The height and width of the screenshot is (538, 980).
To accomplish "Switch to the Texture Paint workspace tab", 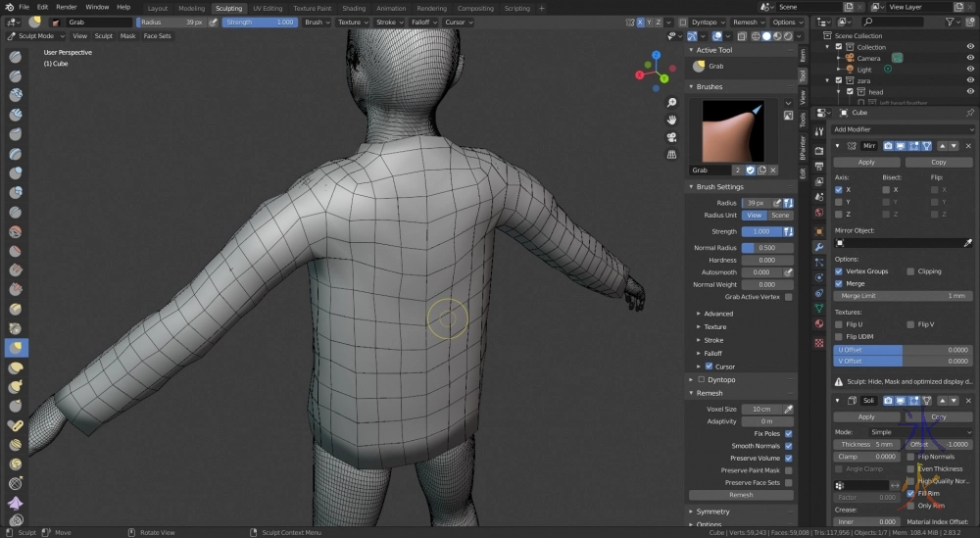I will pyautogui.click(x=312, y=8).
